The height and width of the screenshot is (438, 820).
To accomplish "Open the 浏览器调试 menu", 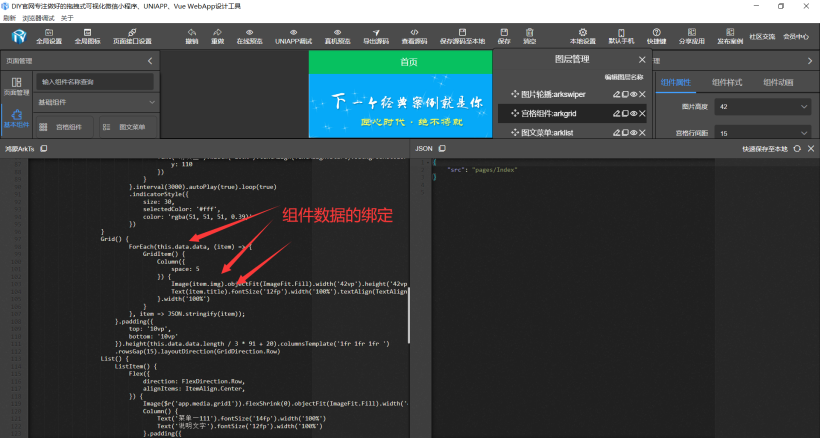I will [x=35, y=18].
